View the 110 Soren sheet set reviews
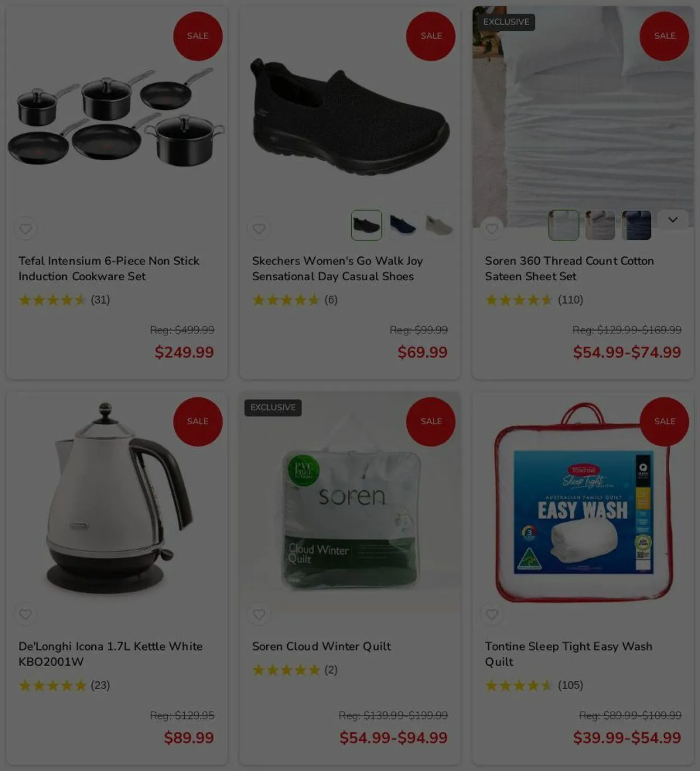700x771 pixels. 570,300
